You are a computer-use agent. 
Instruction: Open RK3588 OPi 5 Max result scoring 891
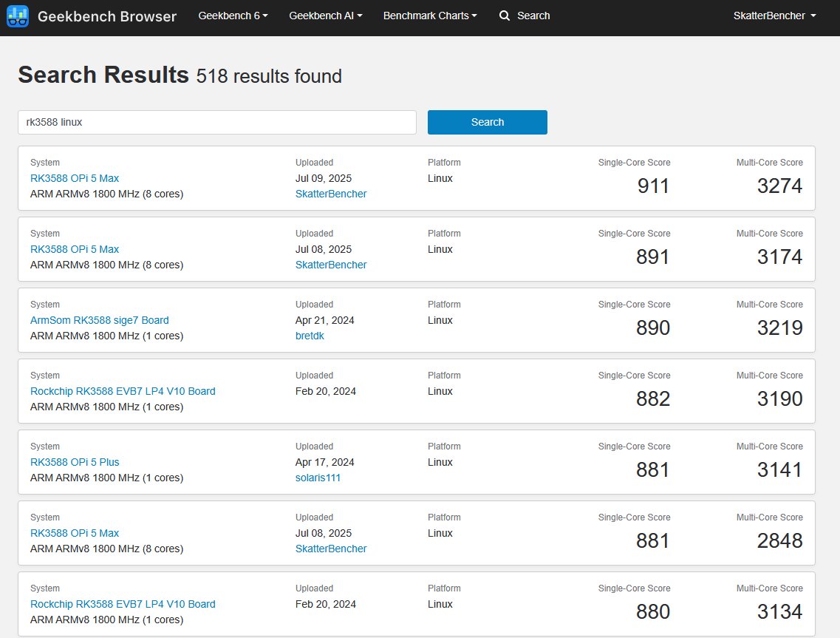point(75,249)
